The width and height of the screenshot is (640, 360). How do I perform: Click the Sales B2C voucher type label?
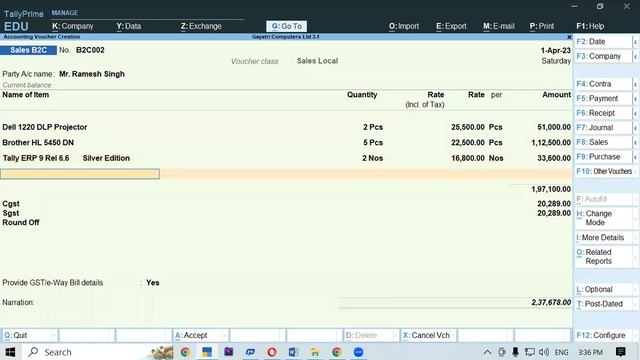point(28,50)
